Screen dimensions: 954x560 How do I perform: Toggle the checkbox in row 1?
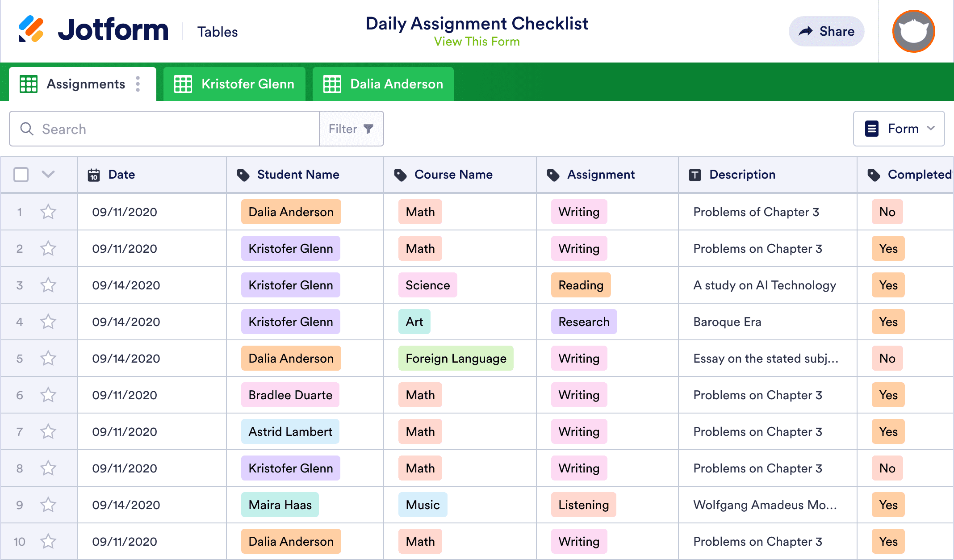point(20,212)
